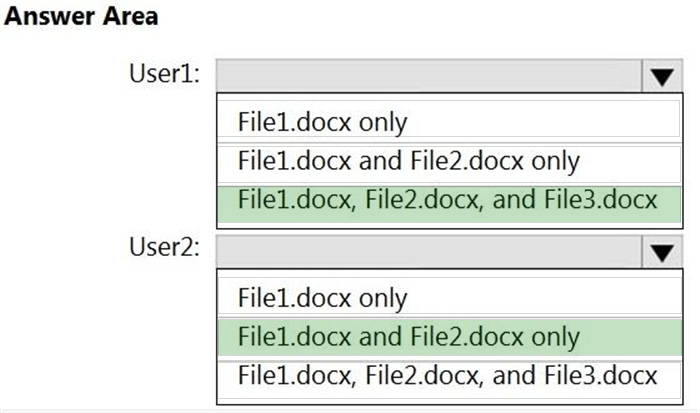Expand the User2 gray combo box field
The width and height of the screenshot is (700, 413).
[x=449, y=252]
